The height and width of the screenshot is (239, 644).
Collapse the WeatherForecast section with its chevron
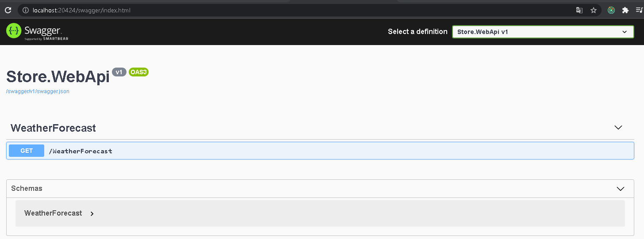click(618, 128)
